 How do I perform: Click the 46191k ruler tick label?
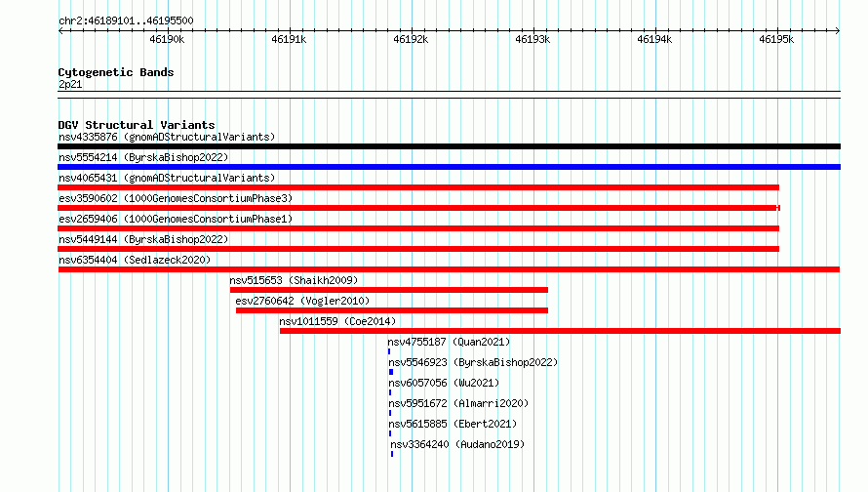289,39
